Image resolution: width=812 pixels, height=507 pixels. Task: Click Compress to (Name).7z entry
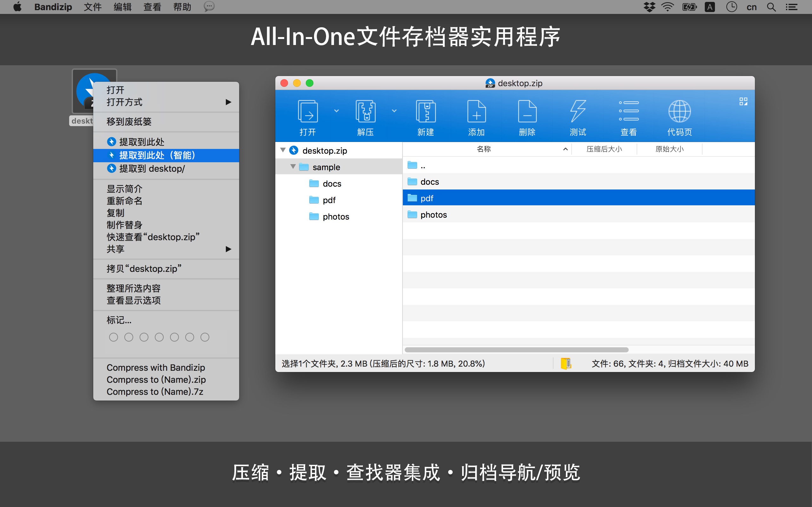155,392
